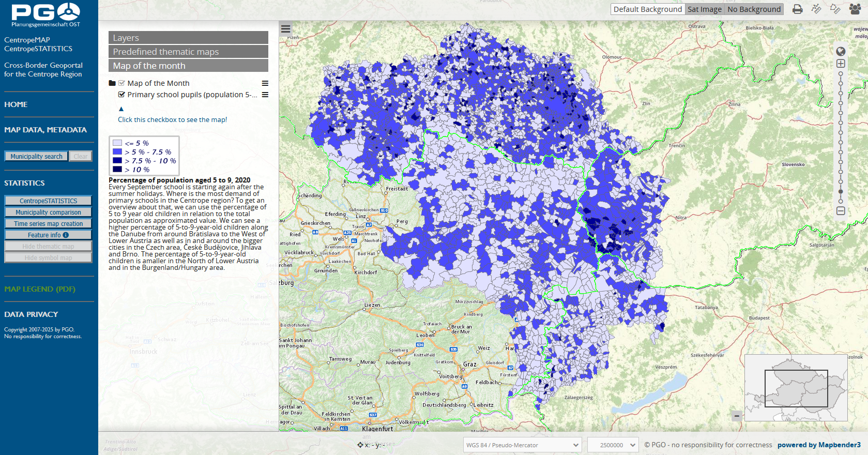Open MAP DATA, METADATA section

[x=45, y=130]
